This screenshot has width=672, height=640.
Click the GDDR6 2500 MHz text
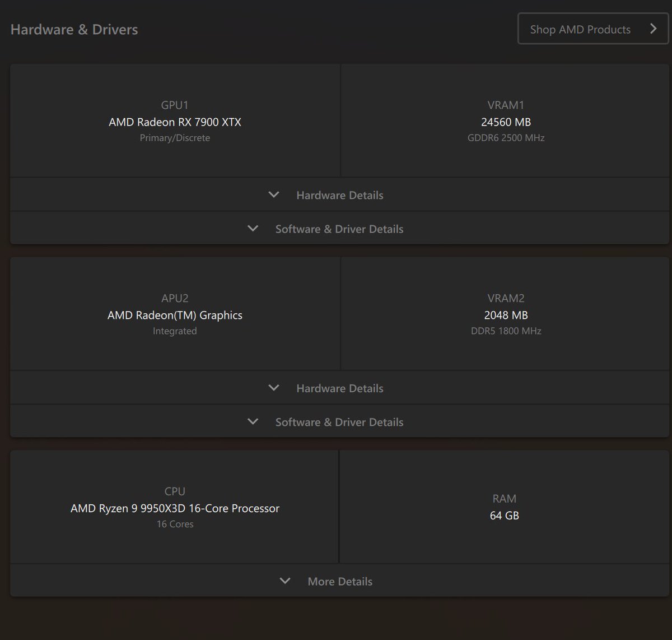[x=506, y=138]
